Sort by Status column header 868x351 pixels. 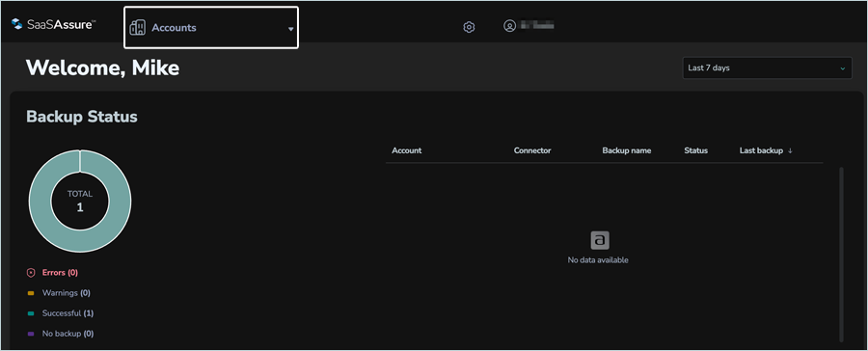(695, 150)
